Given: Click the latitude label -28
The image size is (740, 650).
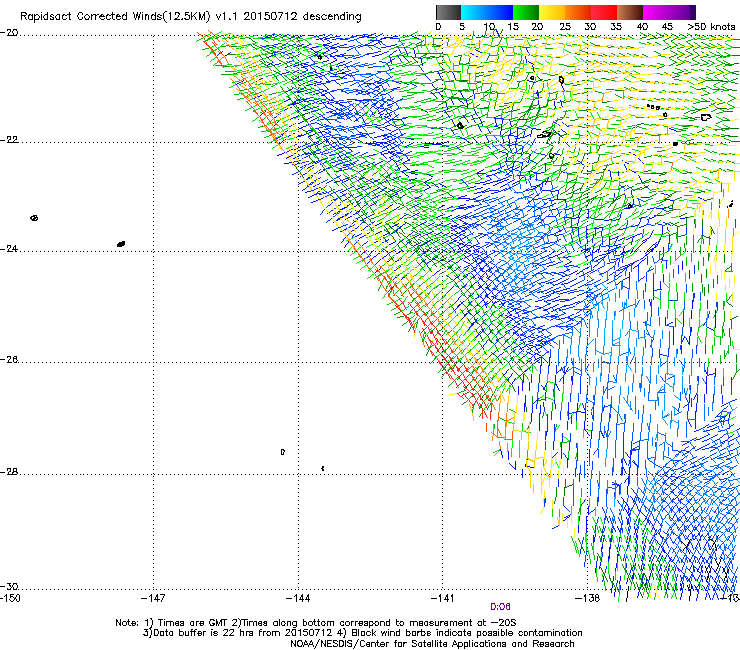Looking at the screenshot, I should tap(9, 472).
